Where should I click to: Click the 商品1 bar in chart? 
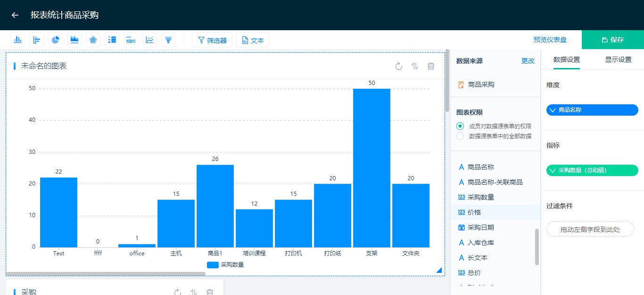pos(215,206)
